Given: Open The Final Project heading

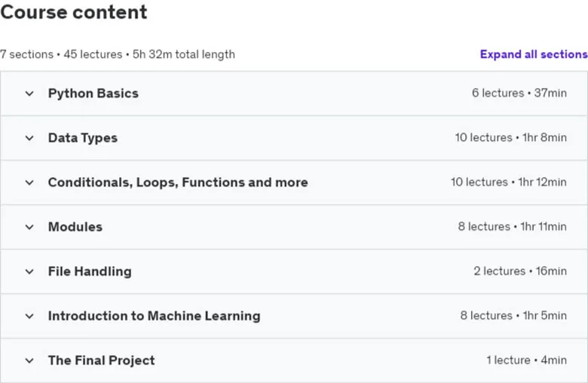Looking at the screenshot, I should 102,360.
